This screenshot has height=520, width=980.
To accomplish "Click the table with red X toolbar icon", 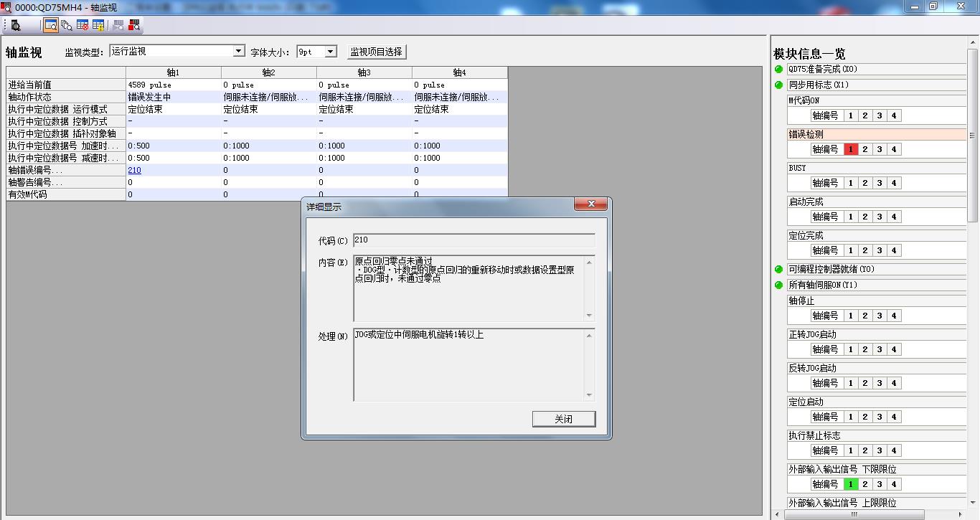I will coord(83,25).
